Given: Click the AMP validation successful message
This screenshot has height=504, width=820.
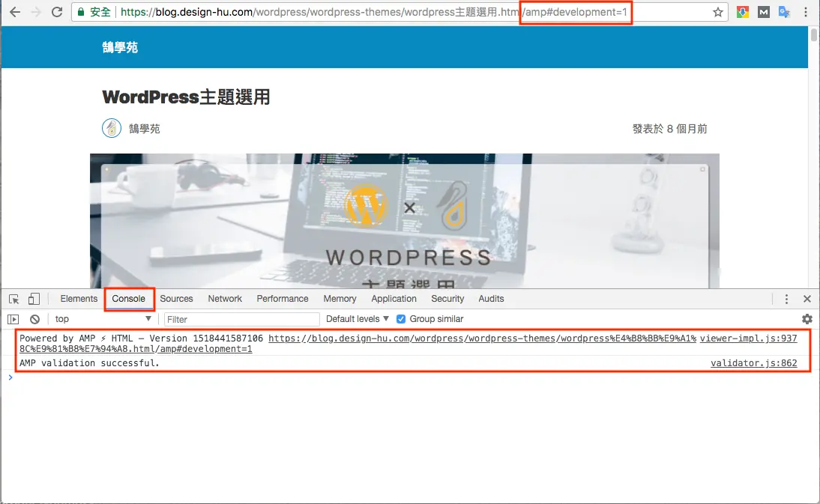Looking at the screenshot, I should pos(89,363).
